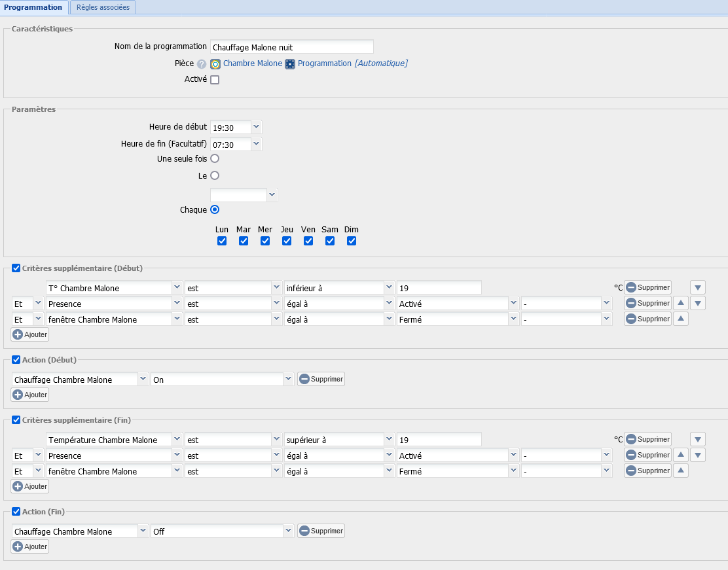Click the Programmation gear icon
Viewport: 728px width, 570px height.
pyautogui.click(x=290, y=64)
